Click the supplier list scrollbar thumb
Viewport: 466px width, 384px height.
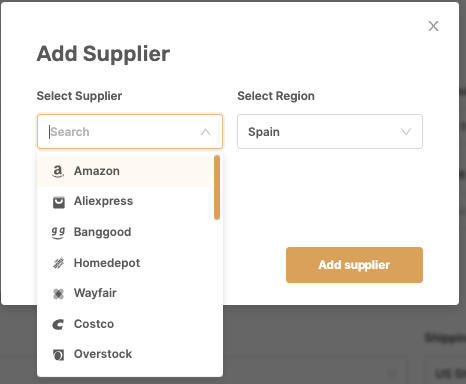coord(217,187)
